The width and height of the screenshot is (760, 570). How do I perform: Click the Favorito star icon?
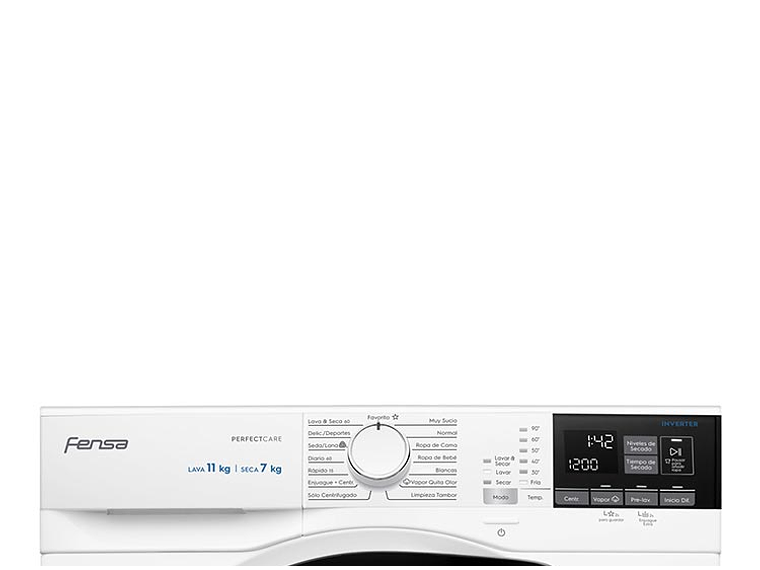[x=396, y=416]
